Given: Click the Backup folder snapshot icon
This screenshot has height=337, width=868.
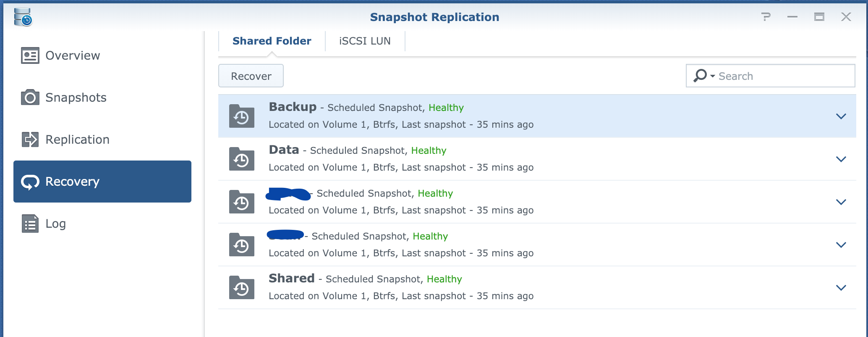Looking at the screenshot, I should (x=242, y=116).
